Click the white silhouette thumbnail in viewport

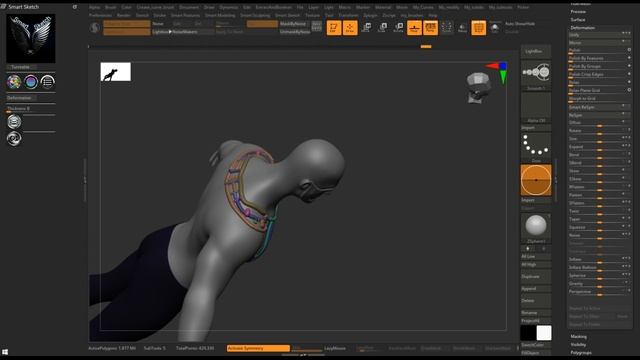[116, 72]
